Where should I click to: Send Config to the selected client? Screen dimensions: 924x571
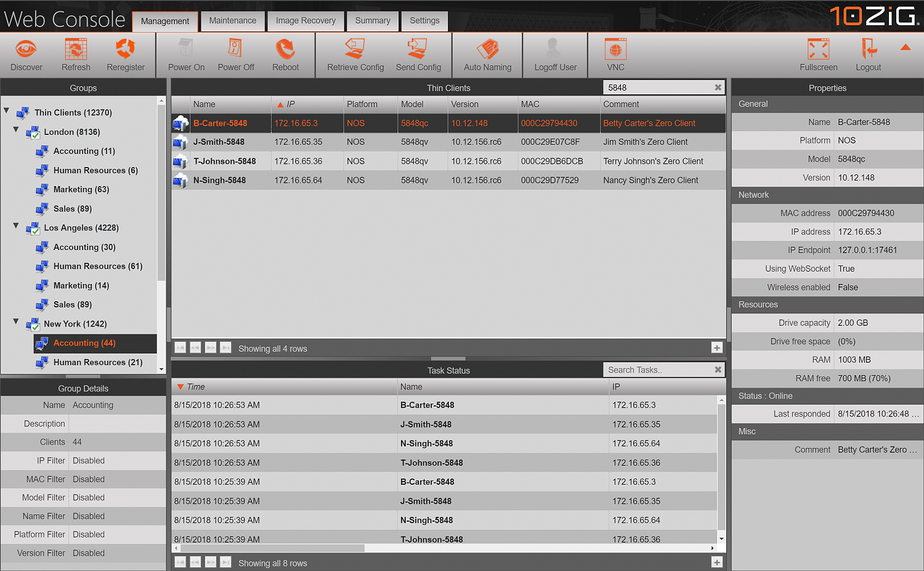click(418, 54)
